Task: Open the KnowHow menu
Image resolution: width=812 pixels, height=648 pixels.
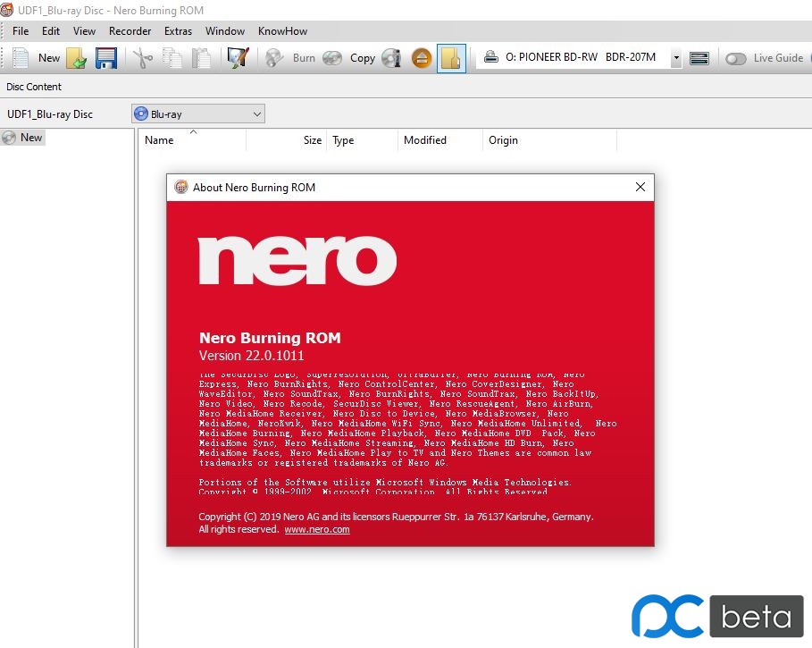Action: coord(282,31)
